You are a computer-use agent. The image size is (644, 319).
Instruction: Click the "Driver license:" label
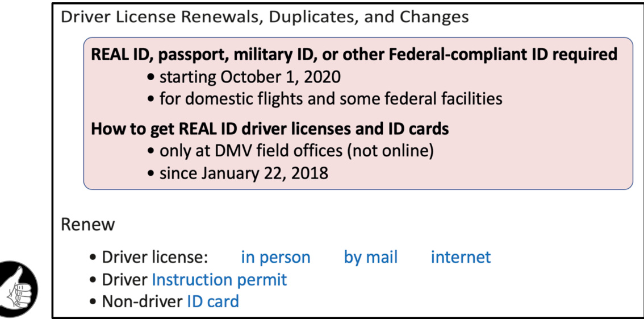155,258
